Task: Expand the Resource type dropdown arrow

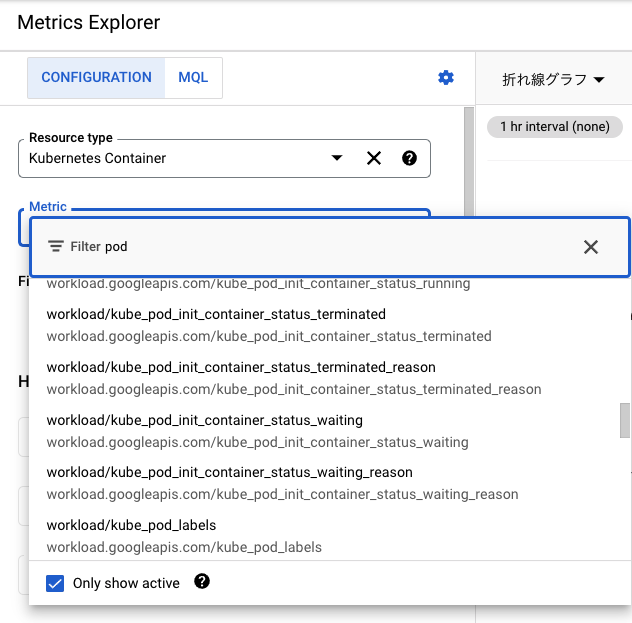Action: (x=337, y=158)
